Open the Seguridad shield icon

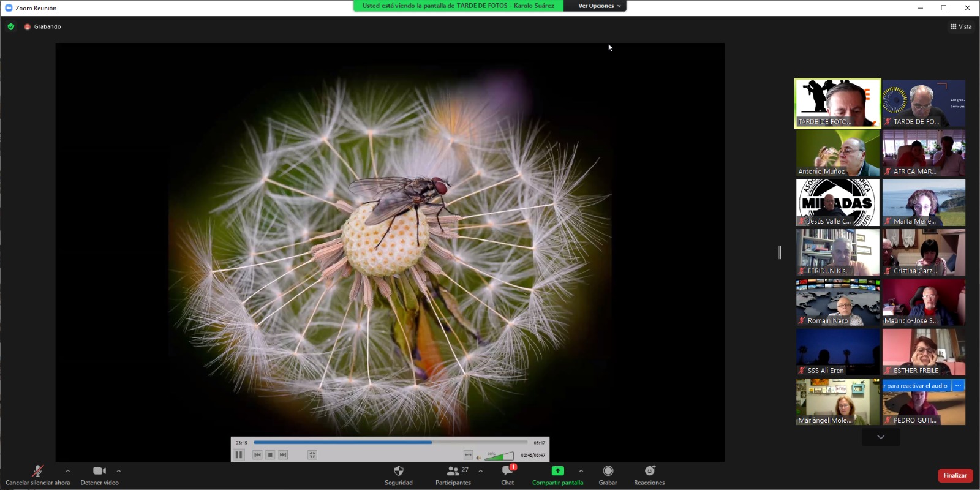[x=399, y=470]
